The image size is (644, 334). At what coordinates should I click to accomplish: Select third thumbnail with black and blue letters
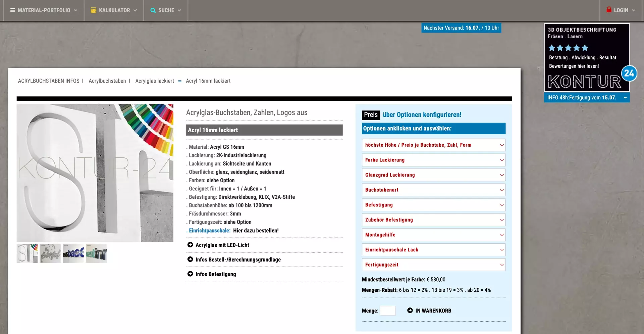pyautogui.click(x=73, y=253)
